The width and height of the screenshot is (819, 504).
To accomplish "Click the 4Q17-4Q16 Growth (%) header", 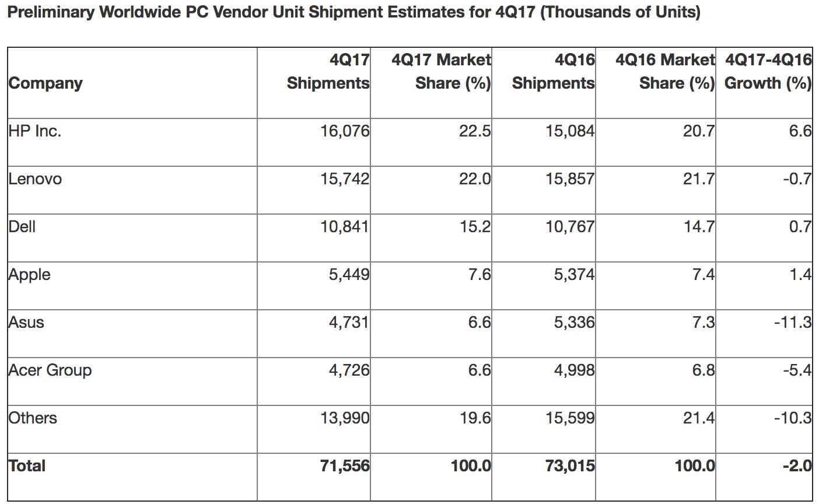I will [768, 72].
